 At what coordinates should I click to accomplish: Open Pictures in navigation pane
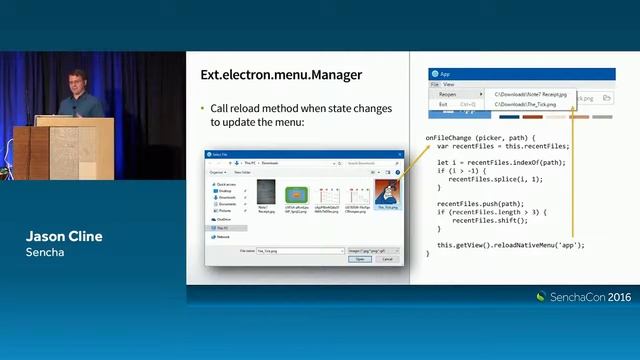tap(222, 211)
